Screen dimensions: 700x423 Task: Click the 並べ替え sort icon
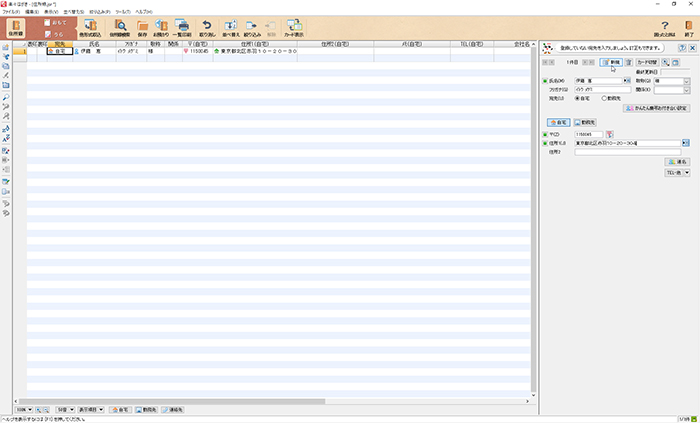[231, 28]
